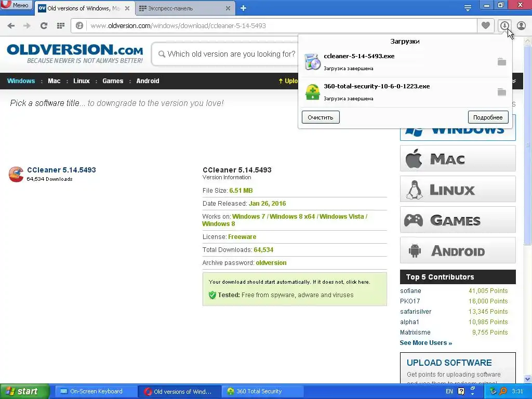Click See More Users link
This screenshot has height=399, width=532.
426,343
